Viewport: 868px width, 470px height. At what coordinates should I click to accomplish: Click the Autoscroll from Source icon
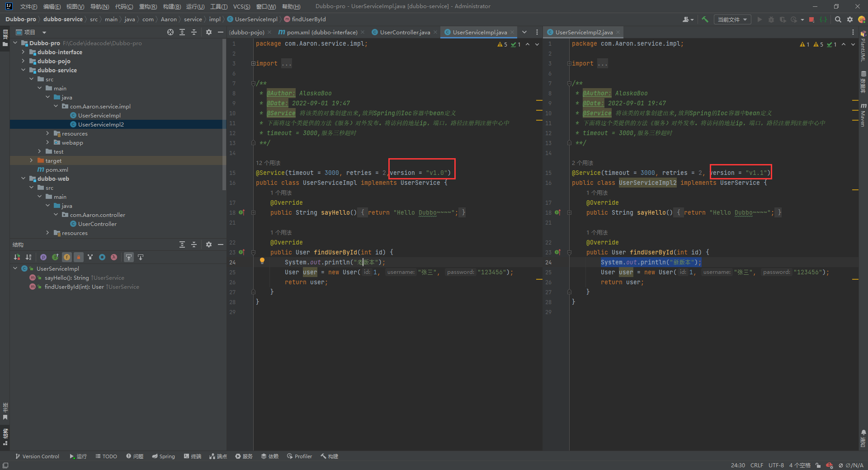[x=141, y=257]
